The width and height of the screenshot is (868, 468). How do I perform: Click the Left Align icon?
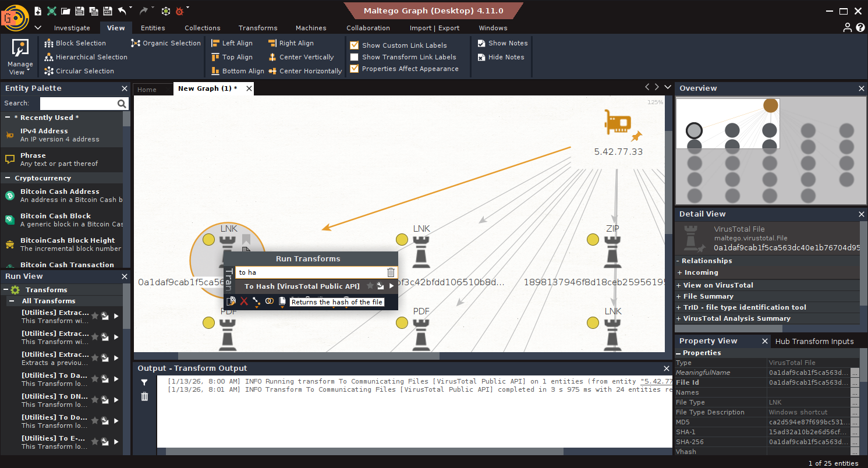click(215, 43)
